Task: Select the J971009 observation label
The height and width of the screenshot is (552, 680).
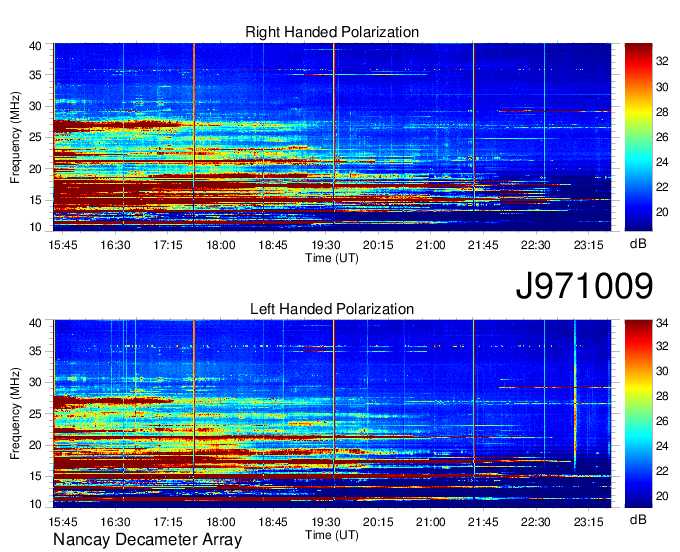Action: (x=584, y=285)
